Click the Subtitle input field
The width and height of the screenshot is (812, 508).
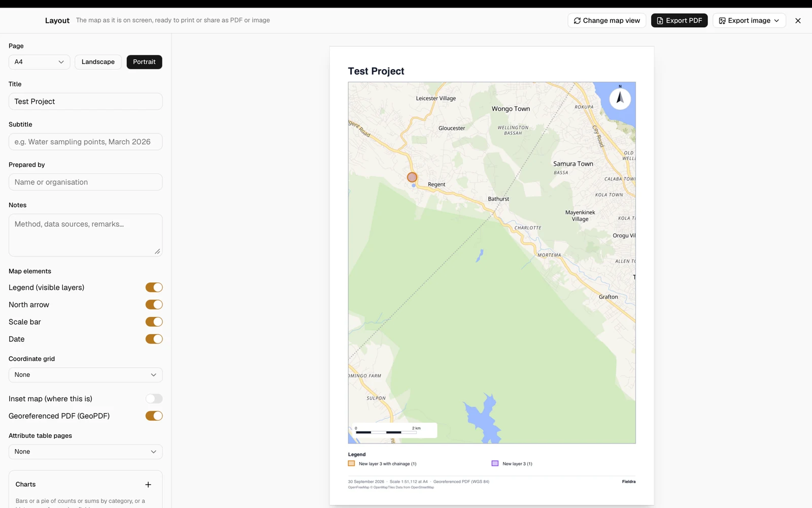click(x=85, y=142)
